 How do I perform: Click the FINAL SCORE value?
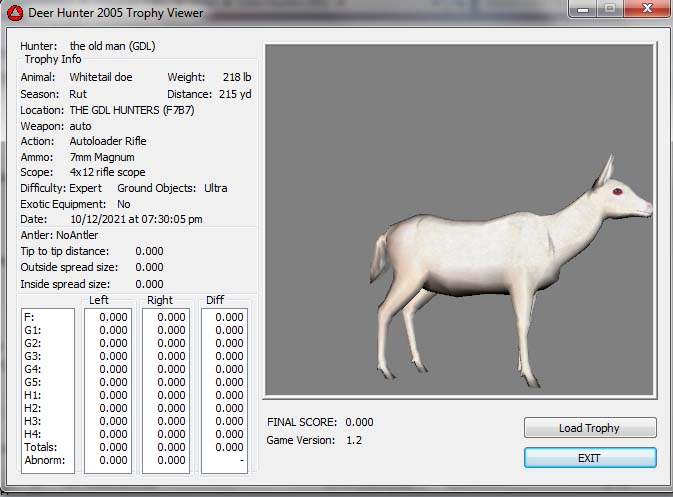pyautogui.click(x=359, y=422)
